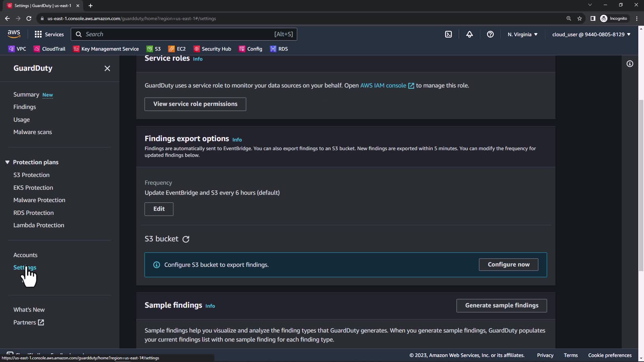Open the info panel icon
The image size is (644, 362).
click(x=630, y=64)
